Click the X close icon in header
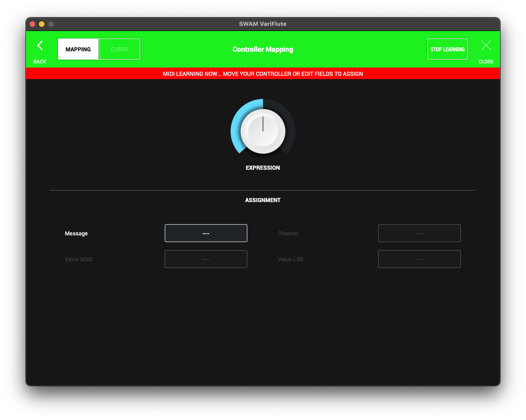This screenshot has width=526, height=420. [486, 45]
